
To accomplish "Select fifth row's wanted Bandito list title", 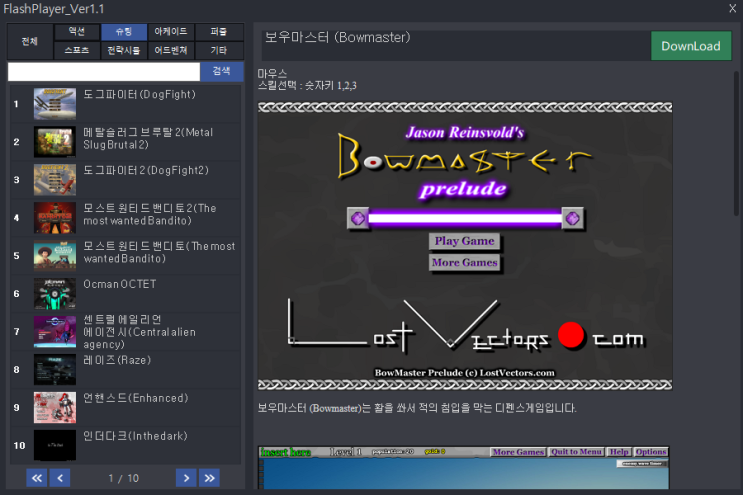I will point(159,252).
